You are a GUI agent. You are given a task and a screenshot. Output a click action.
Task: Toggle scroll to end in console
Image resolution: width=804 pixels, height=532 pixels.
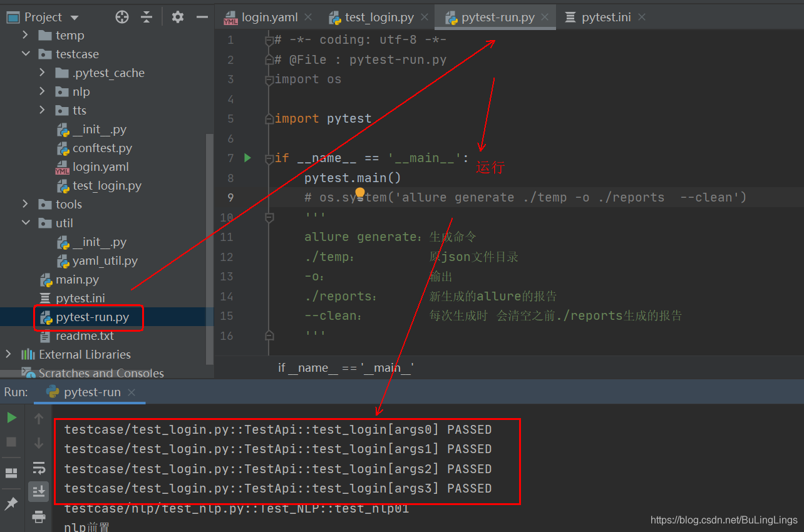(x=39, y=491)
